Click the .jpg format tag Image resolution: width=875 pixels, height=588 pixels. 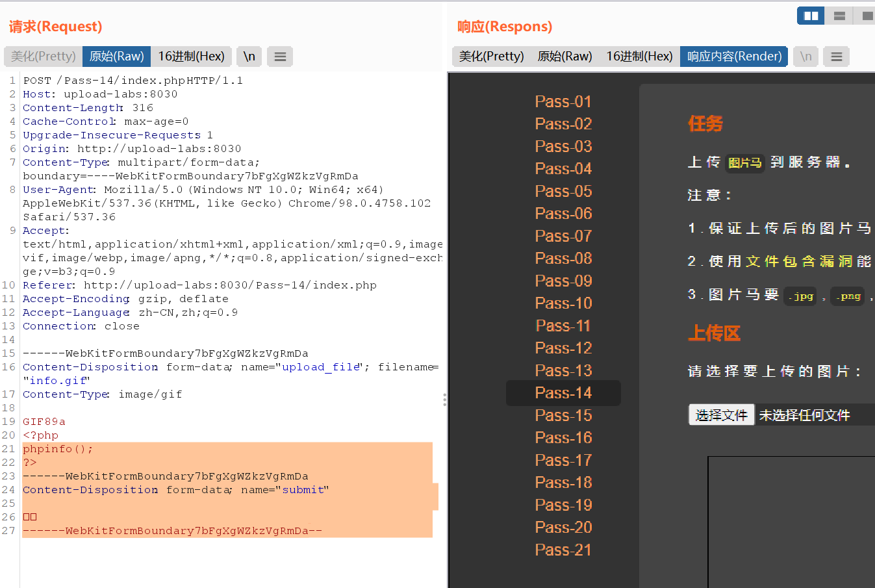pos(800,296)
